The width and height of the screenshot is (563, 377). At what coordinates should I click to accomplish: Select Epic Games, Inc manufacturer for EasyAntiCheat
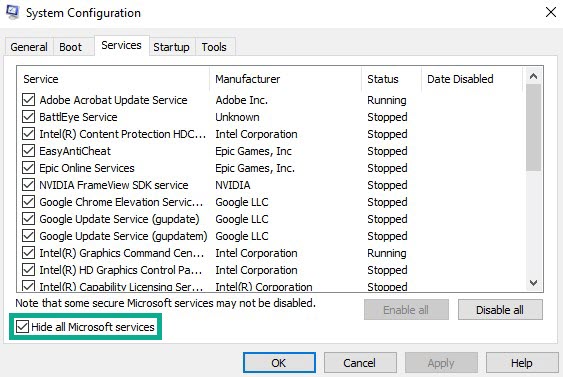253,151
